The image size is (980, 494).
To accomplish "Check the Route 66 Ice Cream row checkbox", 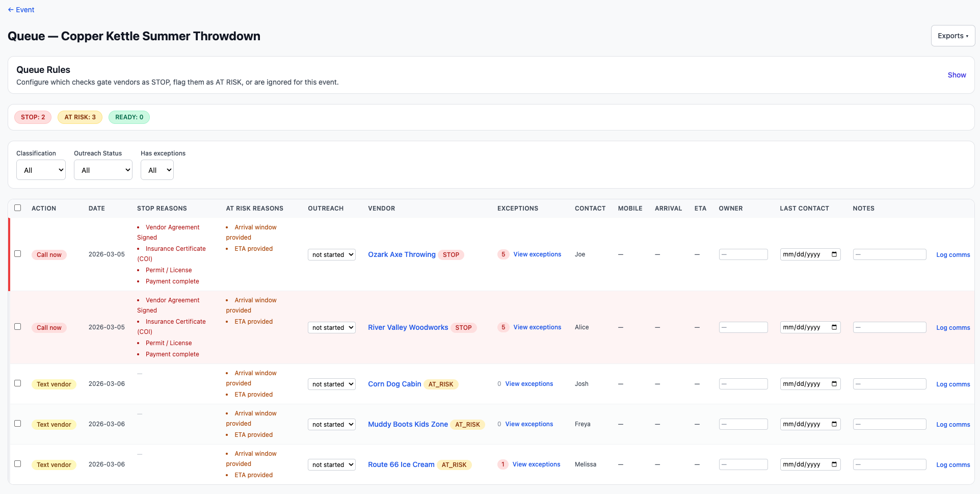I will tap(18, 464).
